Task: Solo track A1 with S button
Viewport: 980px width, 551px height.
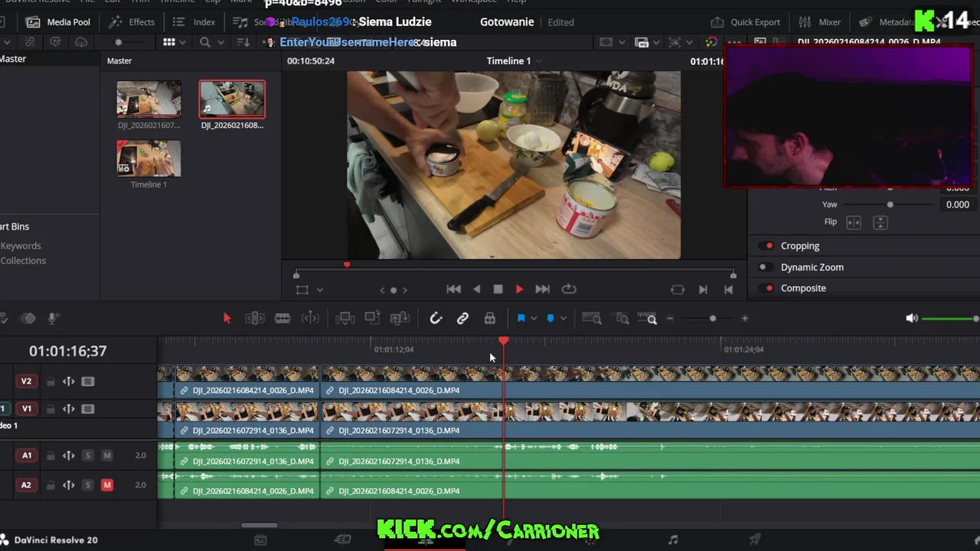Action: 87,455
